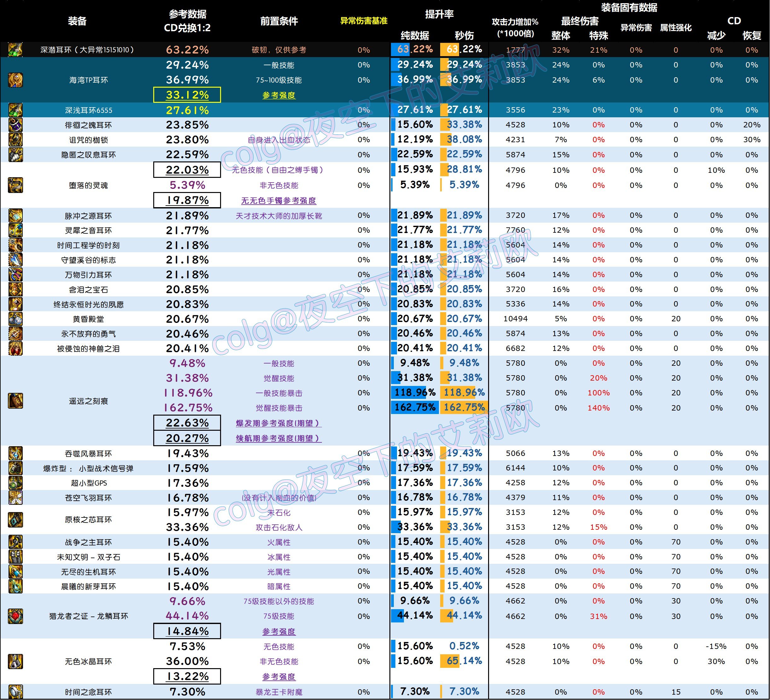Click the 小型战术信号弹 item icon

[x=15, y=468]
